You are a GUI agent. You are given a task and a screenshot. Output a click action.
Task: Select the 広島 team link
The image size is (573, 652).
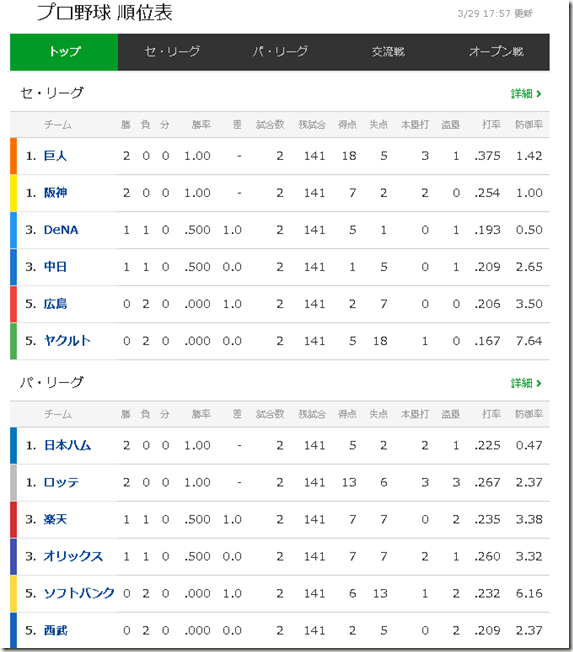55,304
